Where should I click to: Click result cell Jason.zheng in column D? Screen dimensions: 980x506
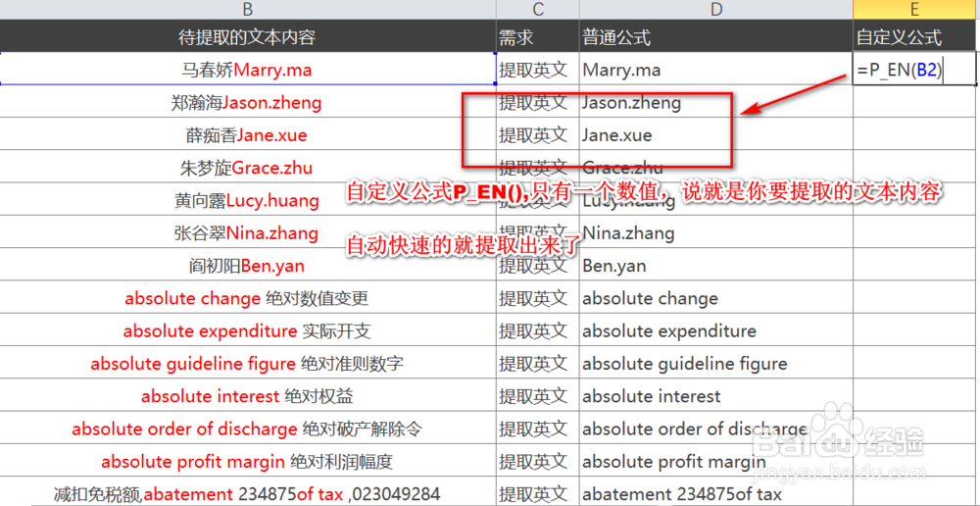pyautogui.click(x=716, y=102)
